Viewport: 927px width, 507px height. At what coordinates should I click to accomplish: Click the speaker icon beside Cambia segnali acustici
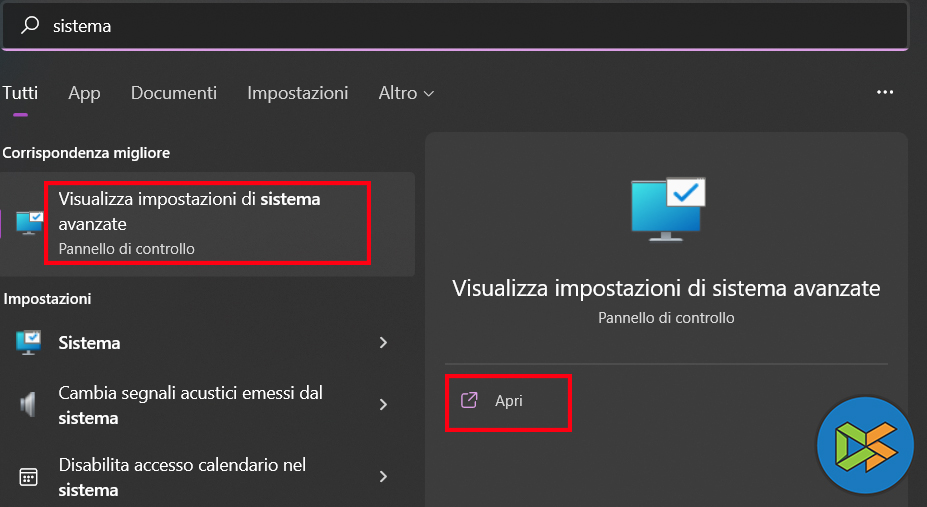pyautogui.click(x=28, y=405)
